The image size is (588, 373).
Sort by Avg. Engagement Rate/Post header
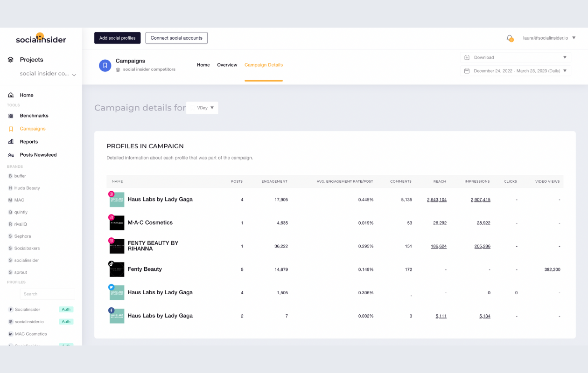[x=345, y=181]
